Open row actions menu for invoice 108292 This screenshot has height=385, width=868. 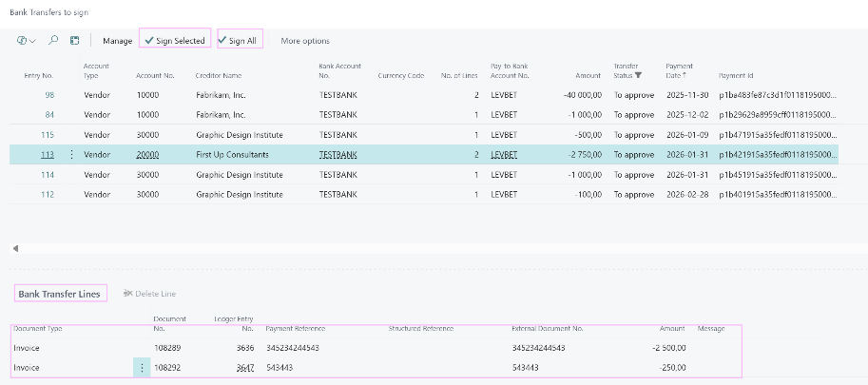coord(142,368)
